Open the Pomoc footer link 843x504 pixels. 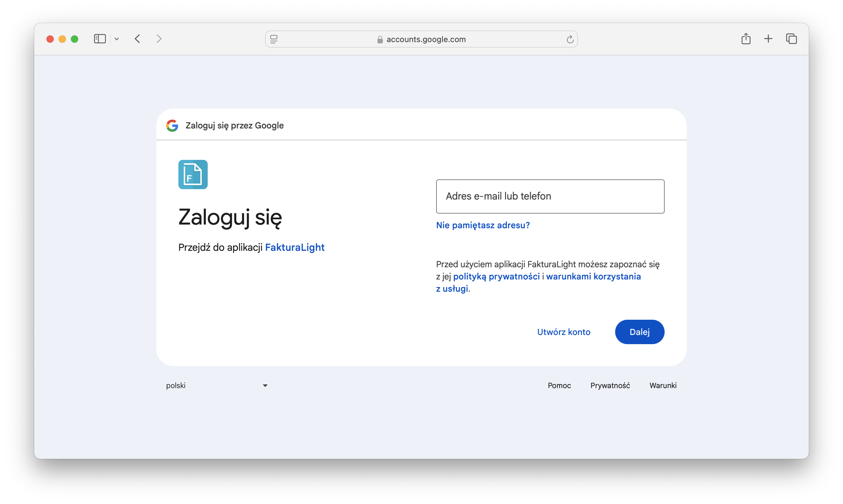[x=559, y=385]
